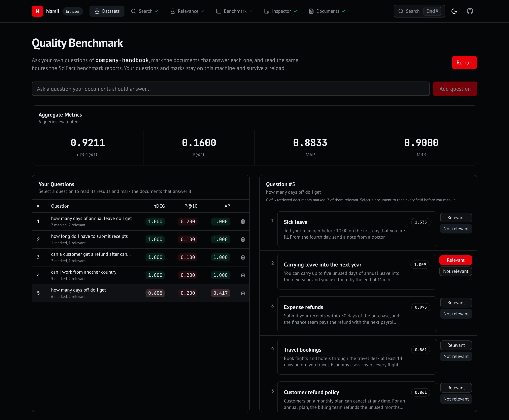The height and width of the screenshot is (420, 509).
Task: Focus the ask a question input field
Action: [231, 89]
